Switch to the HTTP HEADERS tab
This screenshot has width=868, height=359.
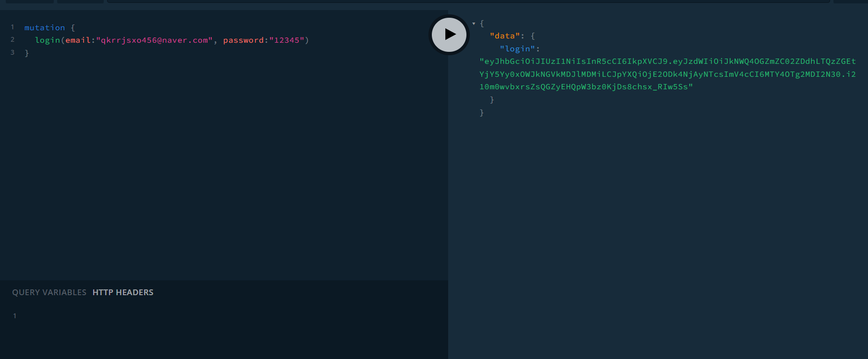[x=123, y=292]
